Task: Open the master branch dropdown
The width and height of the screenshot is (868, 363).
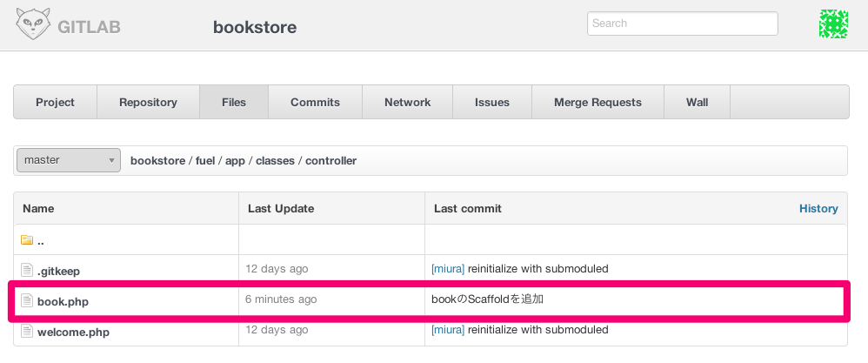Action: click(69, 160)
